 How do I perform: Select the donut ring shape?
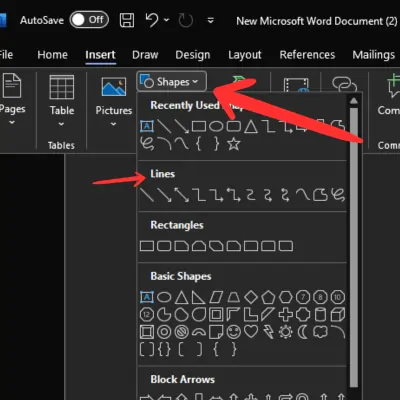(x=164, y=332)
